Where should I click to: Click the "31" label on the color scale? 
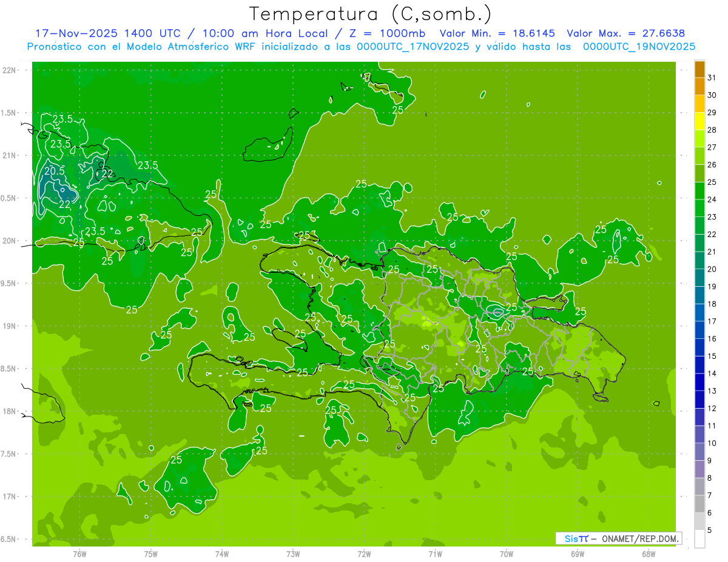712,78
